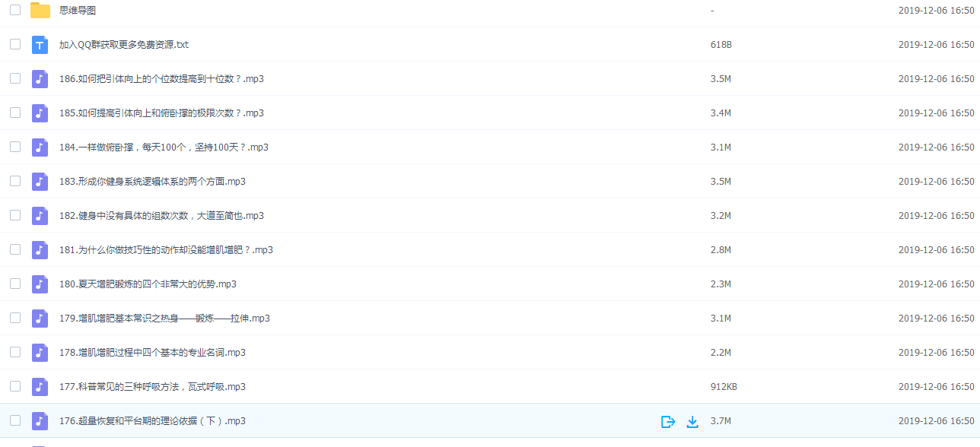Viewport: 980px width, 447px height.
Task: Select the checkbox for file 181 mp3
Action: 15,249
